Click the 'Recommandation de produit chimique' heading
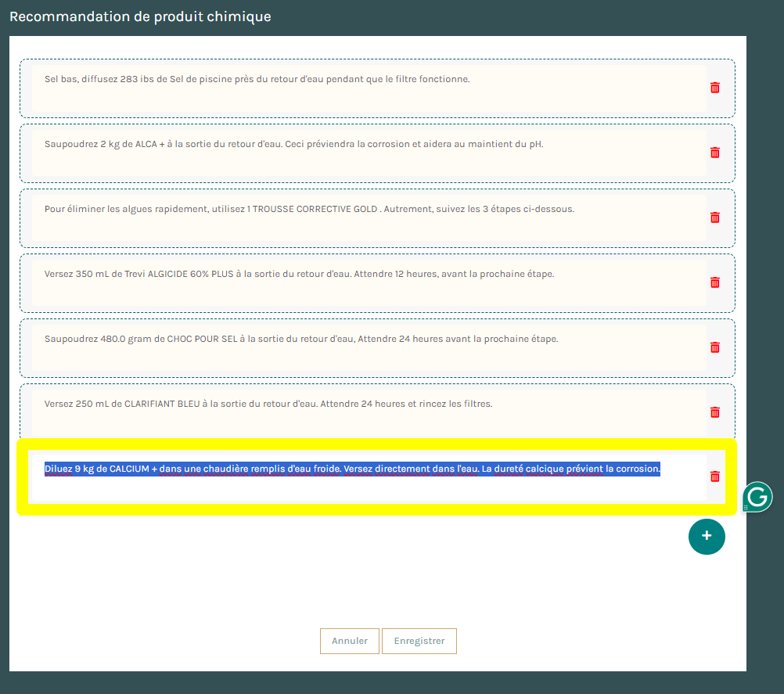 pos(141,16)
